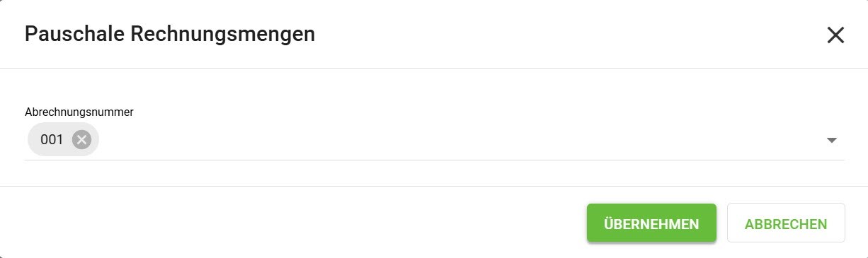Click the ÜBERNEHMEN button
This screenshot has width=868, height=258.
pos(651,223)
